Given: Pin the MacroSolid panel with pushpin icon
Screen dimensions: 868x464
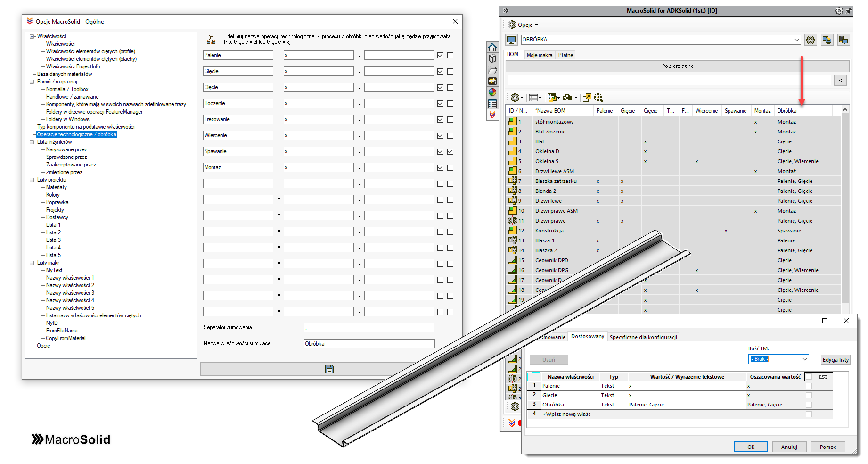Looking at the screenshot, I should (x=849, y=10).
